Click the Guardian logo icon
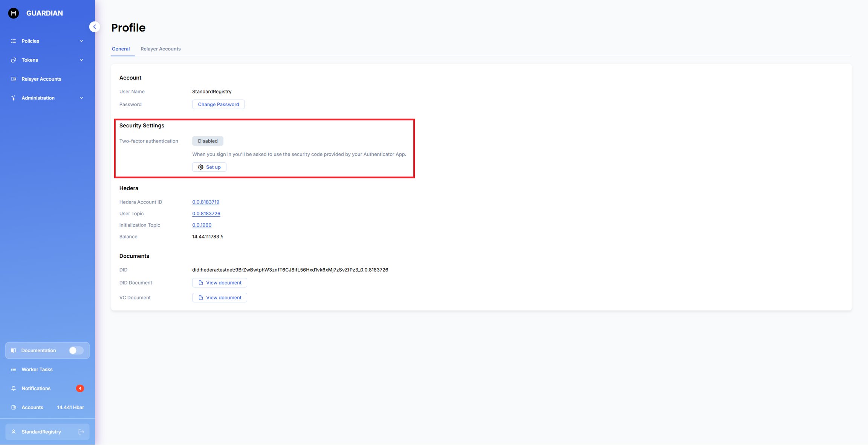Viewport: 868px width, 445px height. coord(14,13)
